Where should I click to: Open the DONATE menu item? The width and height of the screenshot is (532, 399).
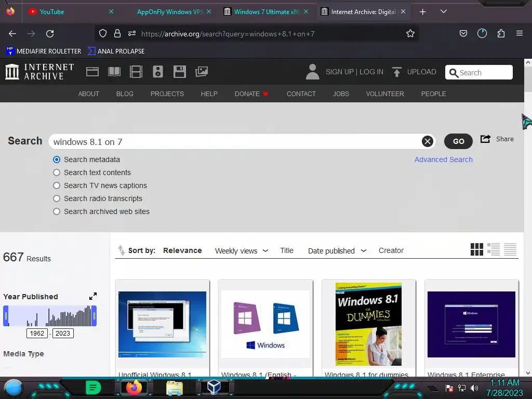tap(251, 94)
